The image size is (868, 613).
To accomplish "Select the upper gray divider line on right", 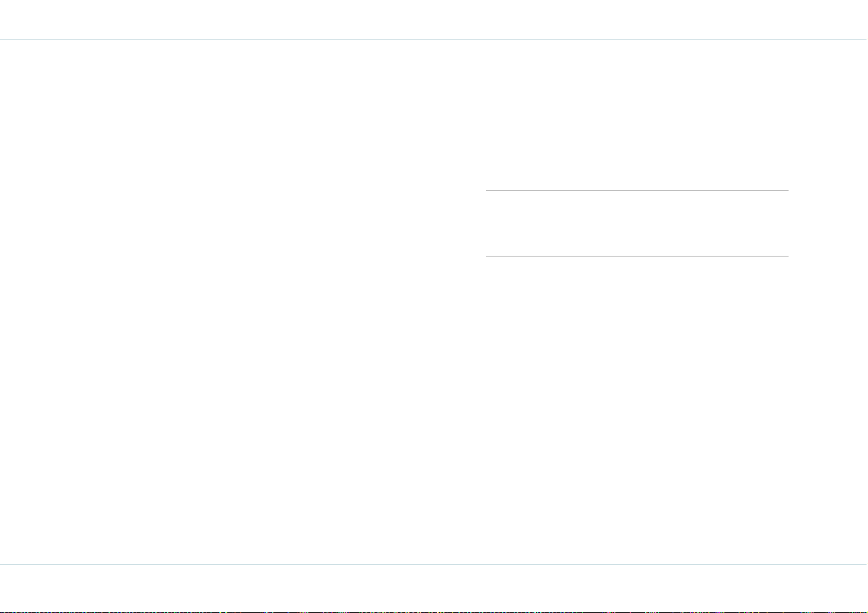I will point(637,190).
